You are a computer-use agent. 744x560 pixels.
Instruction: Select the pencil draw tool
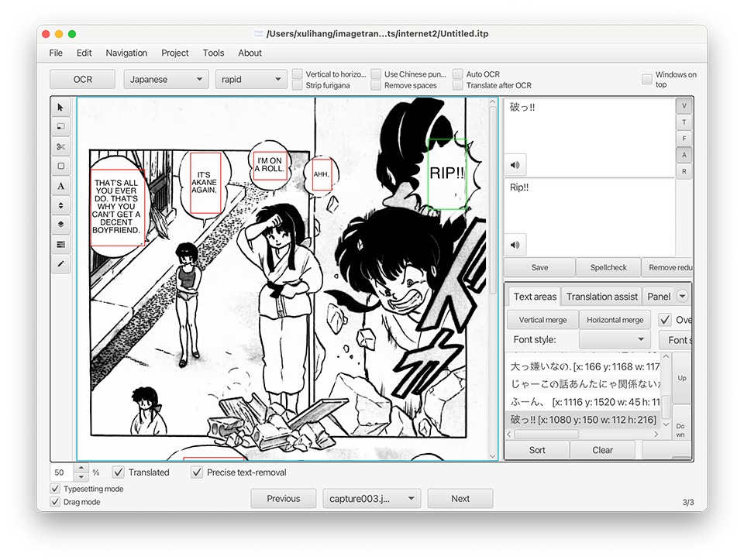[60, 263]
